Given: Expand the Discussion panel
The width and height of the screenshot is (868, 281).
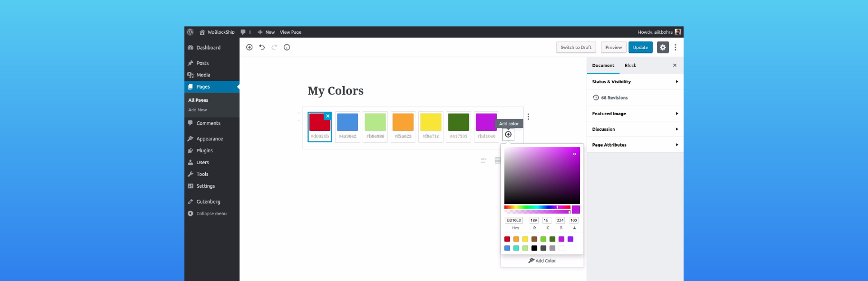Looking at the screenshot, I should click(x=635, y=129).
